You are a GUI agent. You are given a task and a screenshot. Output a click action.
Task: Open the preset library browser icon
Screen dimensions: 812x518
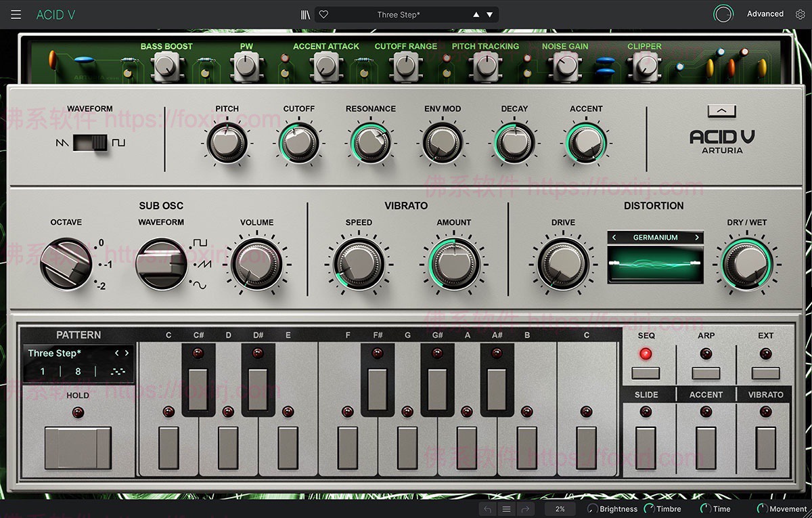tap(305, 14)
